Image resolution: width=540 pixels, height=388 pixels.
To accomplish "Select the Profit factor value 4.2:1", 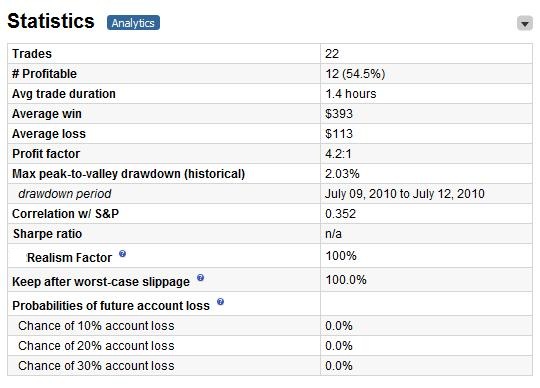I will (x=338, y=154).
